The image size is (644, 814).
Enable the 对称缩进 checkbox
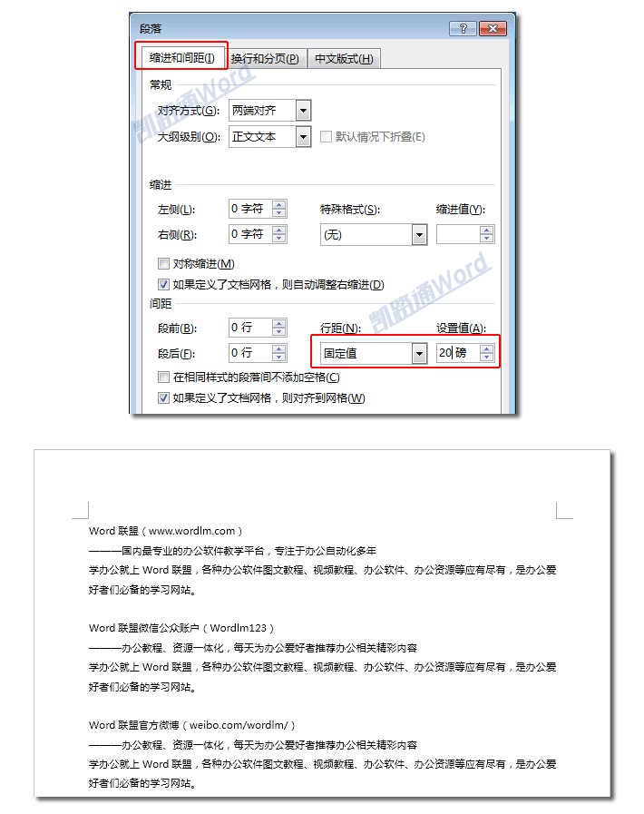[x=163, y=264]
